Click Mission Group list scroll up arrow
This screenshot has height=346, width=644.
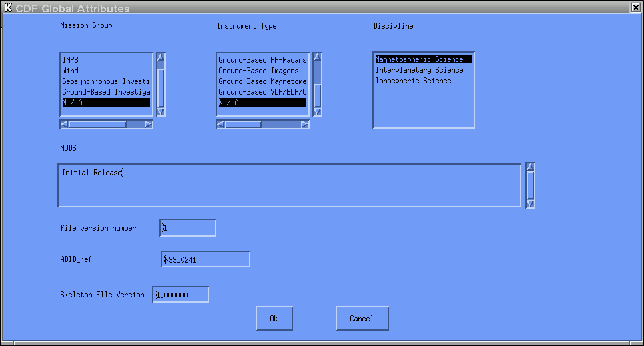pyautogui.click(x=161, y=57)
